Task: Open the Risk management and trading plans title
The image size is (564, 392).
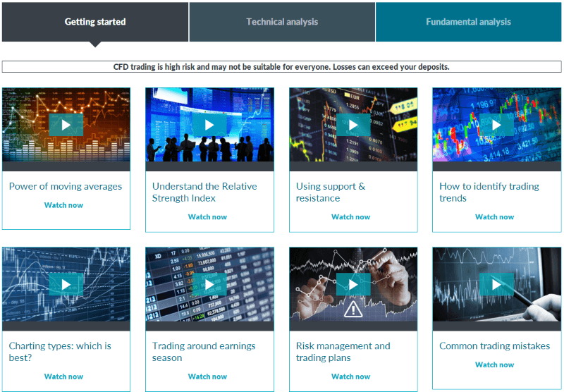Action: tap(343, 352)
